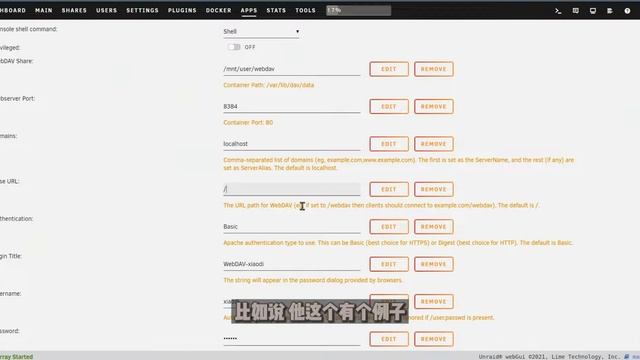Click the feedback icon in top bar
Viewport: 640px width, 360px height.
(576, 11)
